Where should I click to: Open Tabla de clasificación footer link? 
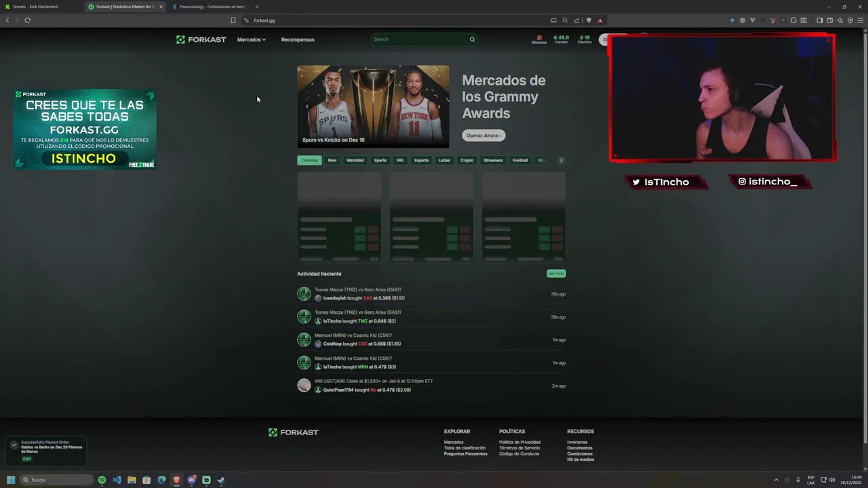coord(465,448)
